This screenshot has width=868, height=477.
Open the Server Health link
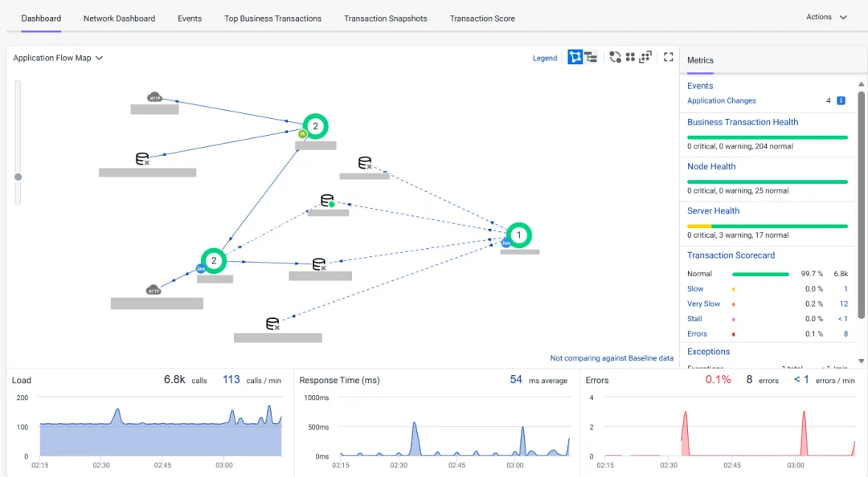[713, 211]
